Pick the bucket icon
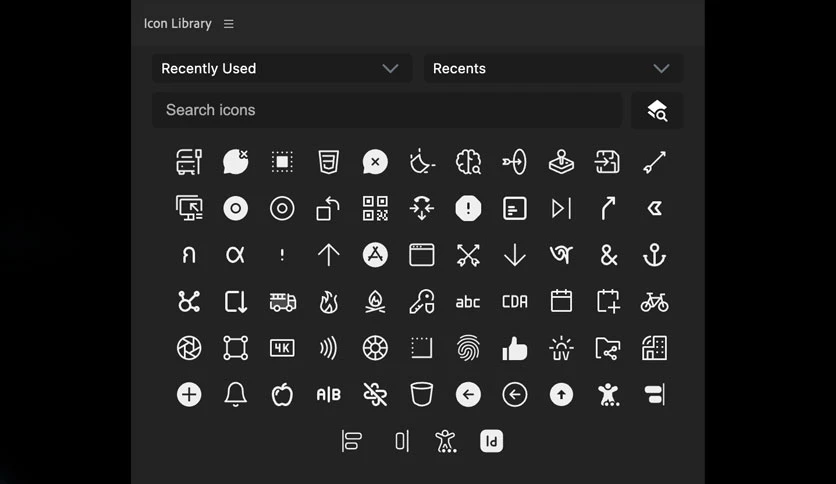The image size is (836, 484). click(422, 395)
